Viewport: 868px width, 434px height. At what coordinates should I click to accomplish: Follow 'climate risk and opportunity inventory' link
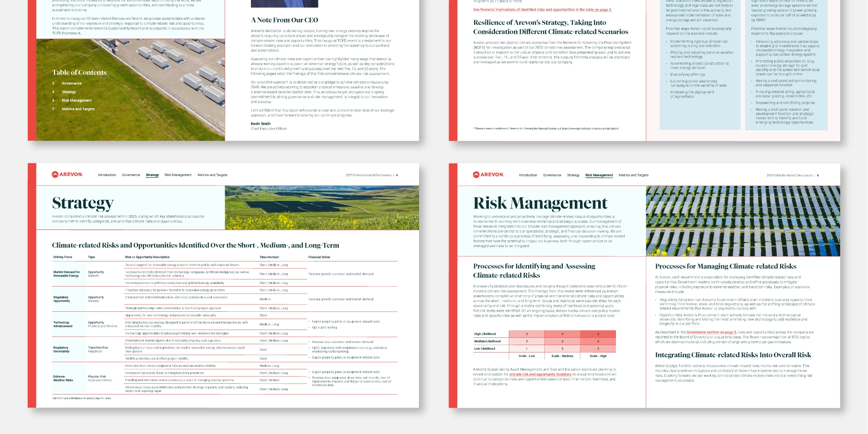click(540, 374)
